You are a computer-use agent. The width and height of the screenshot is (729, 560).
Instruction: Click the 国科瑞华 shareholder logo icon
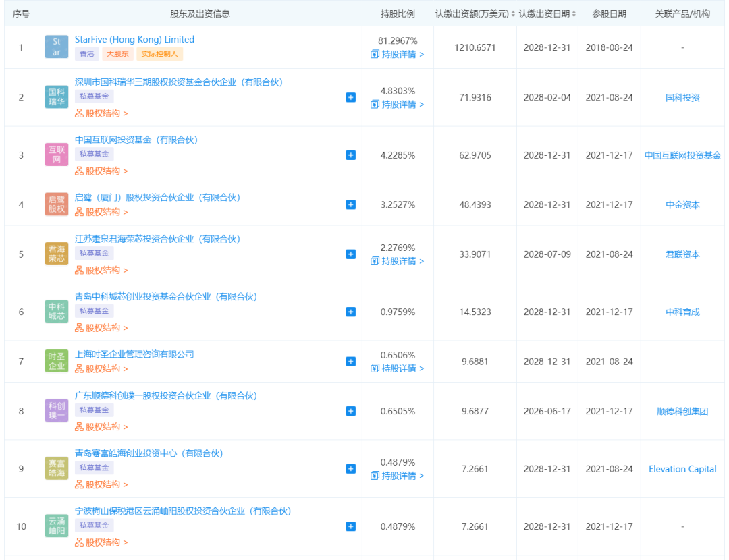pos(57,97)
